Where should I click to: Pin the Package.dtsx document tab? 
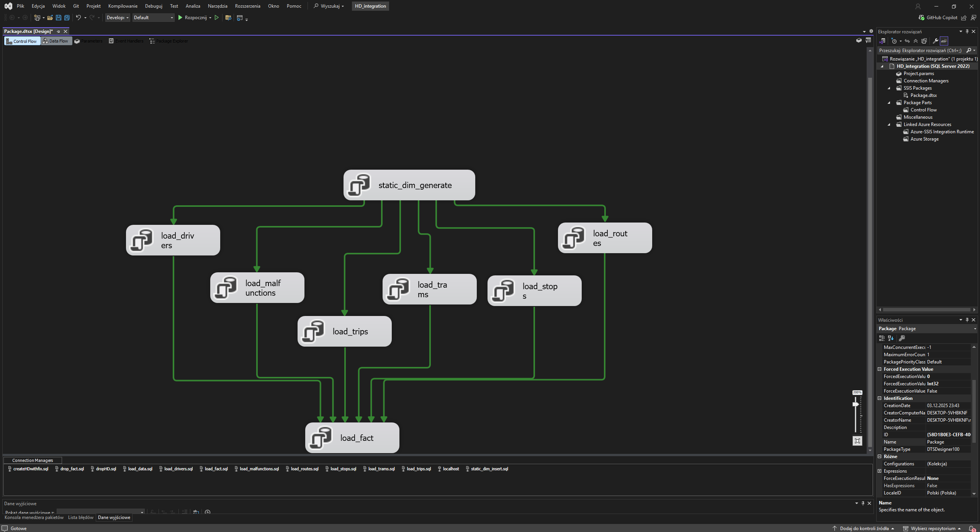pos(58,31)
